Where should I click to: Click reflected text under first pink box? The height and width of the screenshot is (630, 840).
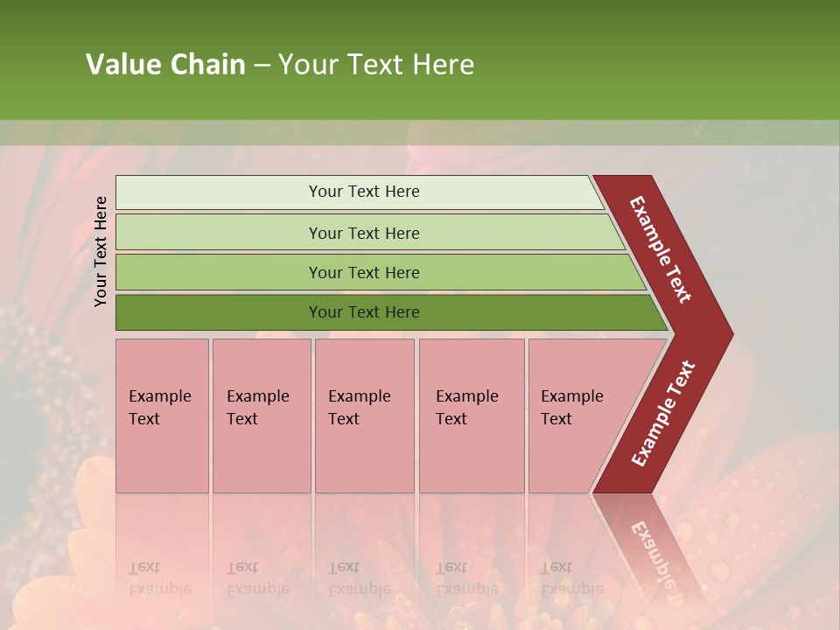click(x=160, y=578)
